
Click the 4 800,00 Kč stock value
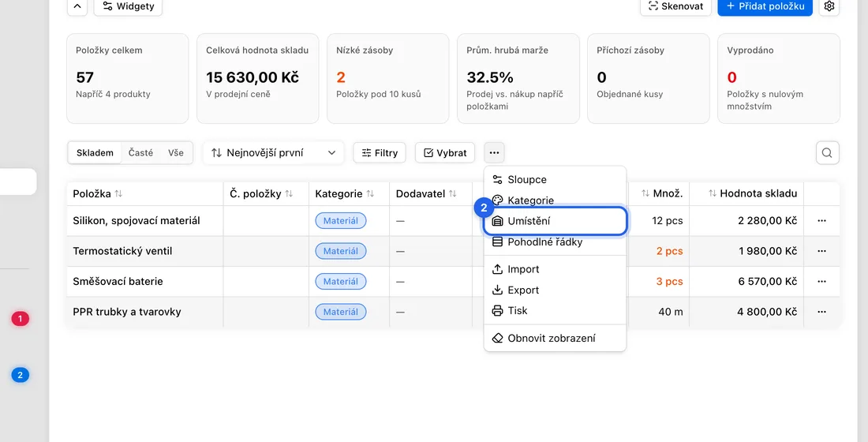pos(767,312)
